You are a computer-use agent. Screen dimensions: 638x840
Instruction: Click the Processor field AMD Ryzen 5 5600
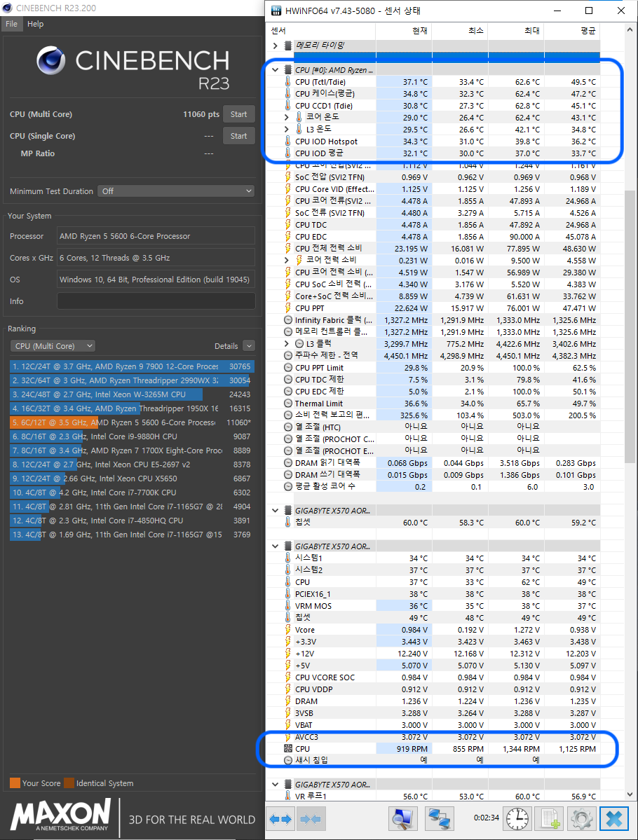point(156,235)
